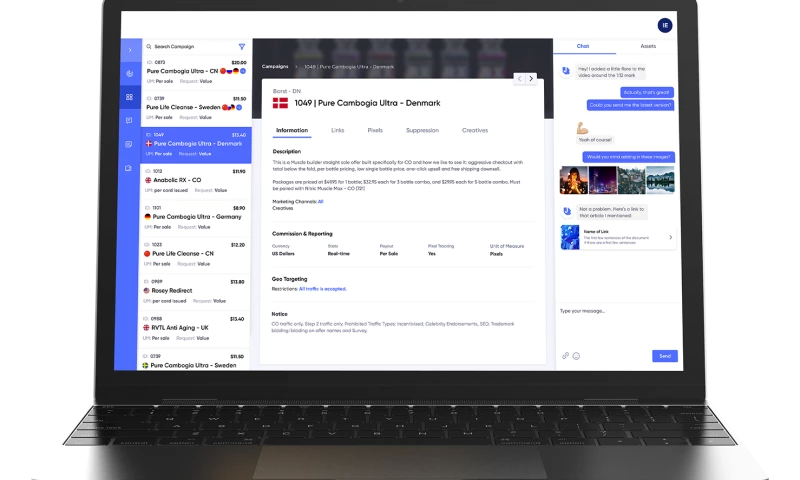Click the attachment link icon in chat
800x480 pixels.
[x=565, y=355]
